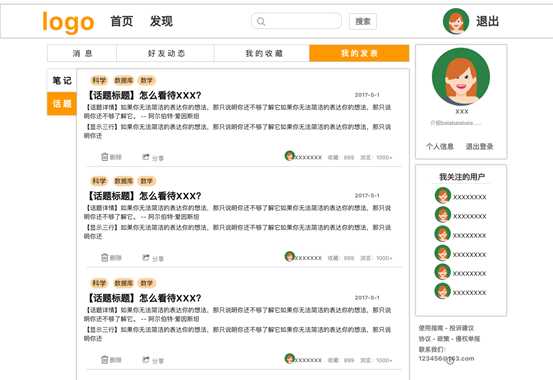Open 个人信息 link in profile card

(440, 146)
